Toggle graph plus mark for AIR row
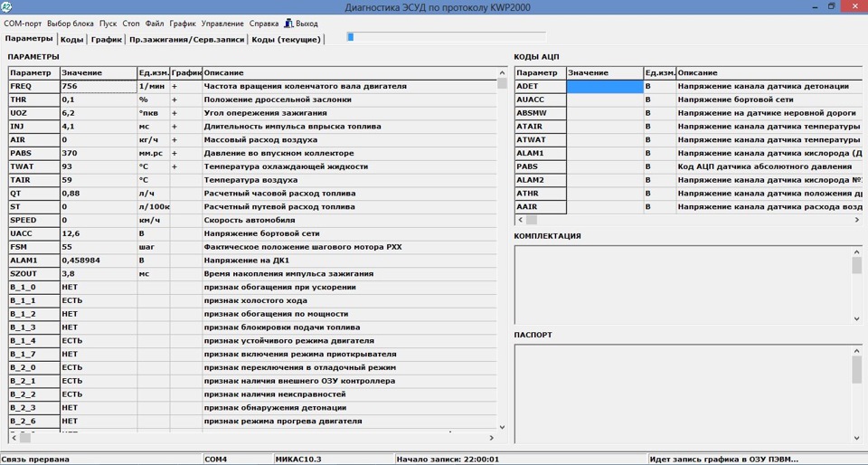The height and width of the screenshot is (465, 868). [x=186, y=140]
